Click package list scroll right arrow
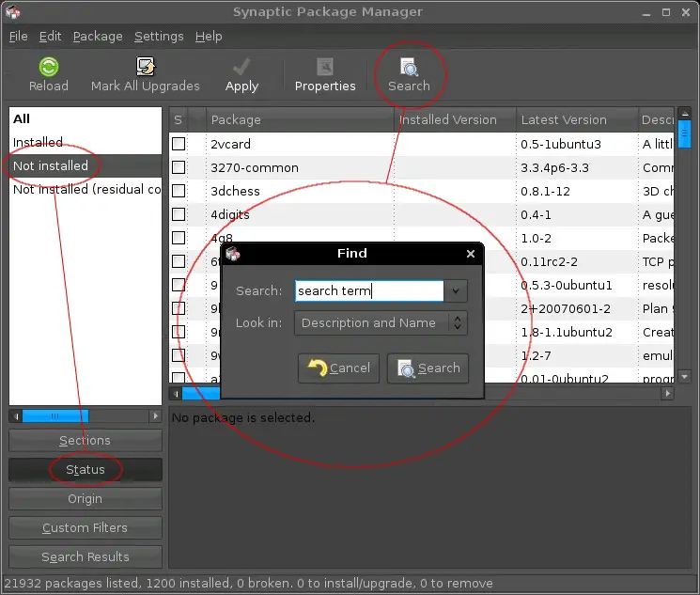This screenshot has width=700, height=595. 668,394
